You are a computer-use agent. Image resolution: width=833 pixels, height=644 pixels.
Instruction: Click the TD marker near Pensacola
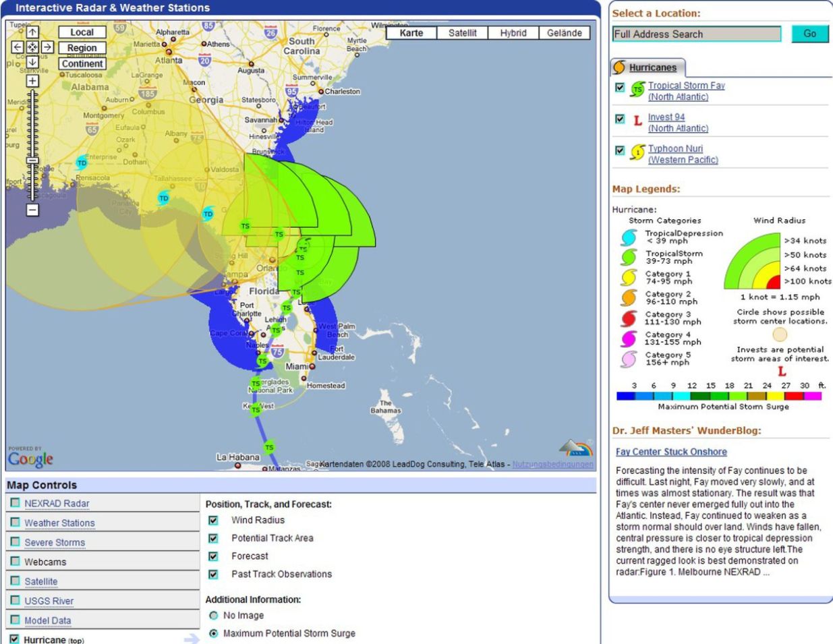tap(82, 163)
